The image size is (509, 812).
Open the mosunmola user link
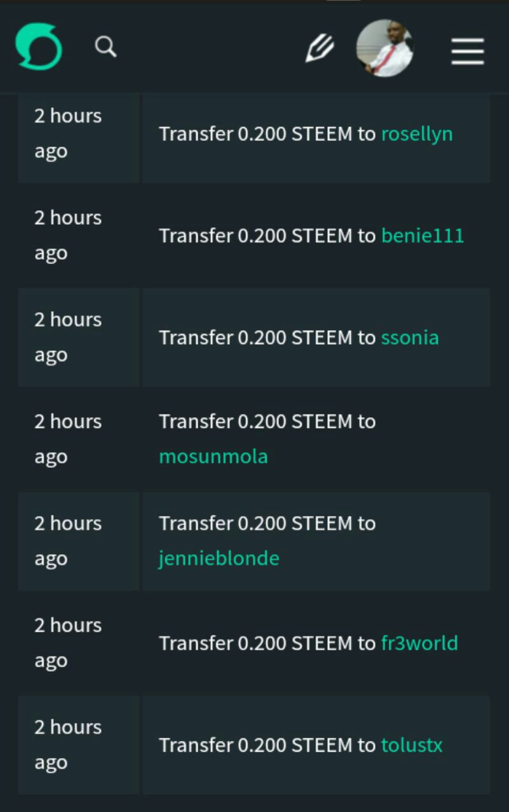(x=214, y=456)
